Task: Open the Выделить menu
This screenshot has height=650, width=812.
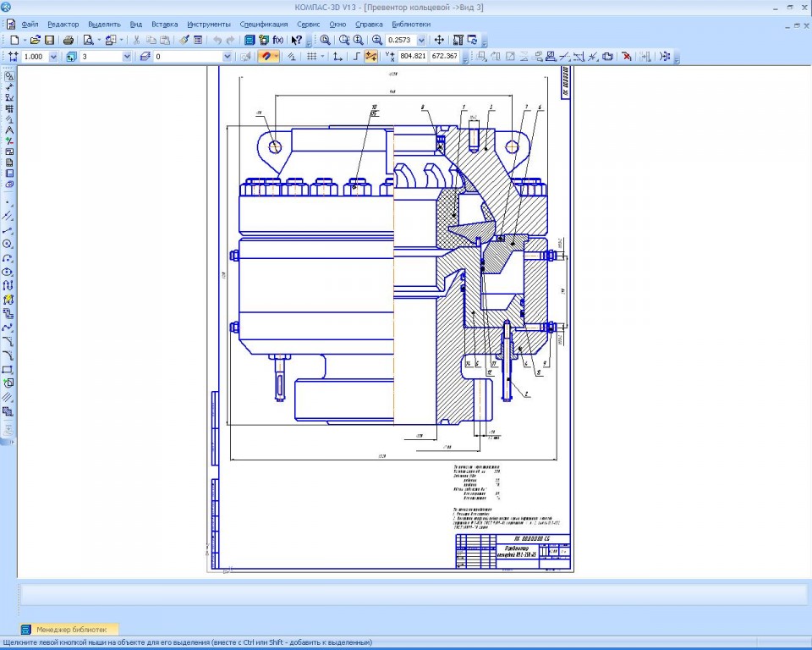Action: click(x=104, y=25)
